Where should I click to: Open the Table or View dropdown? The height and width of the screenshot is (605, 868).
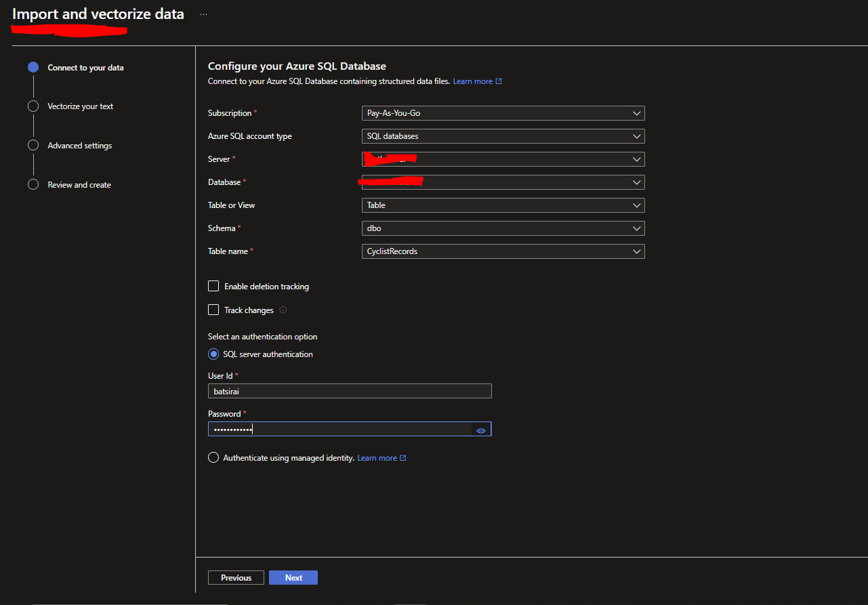[x=503, y=205]
